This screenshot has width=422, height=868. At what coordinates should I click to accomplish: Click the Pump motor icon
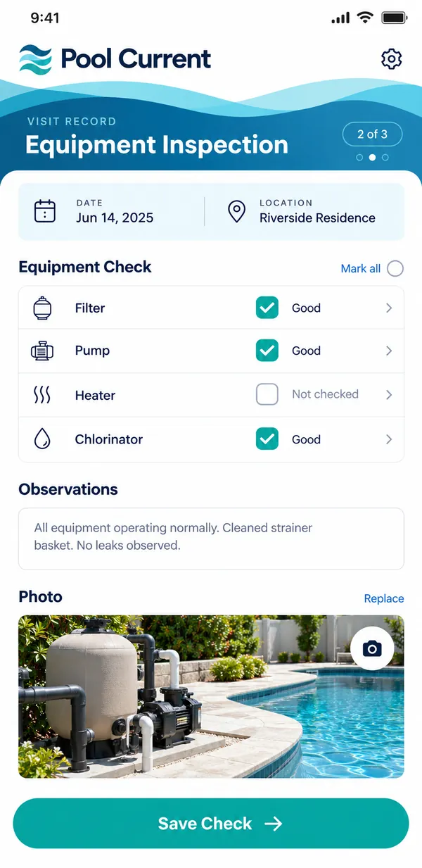pyautogui.click(x=42, y=351)
